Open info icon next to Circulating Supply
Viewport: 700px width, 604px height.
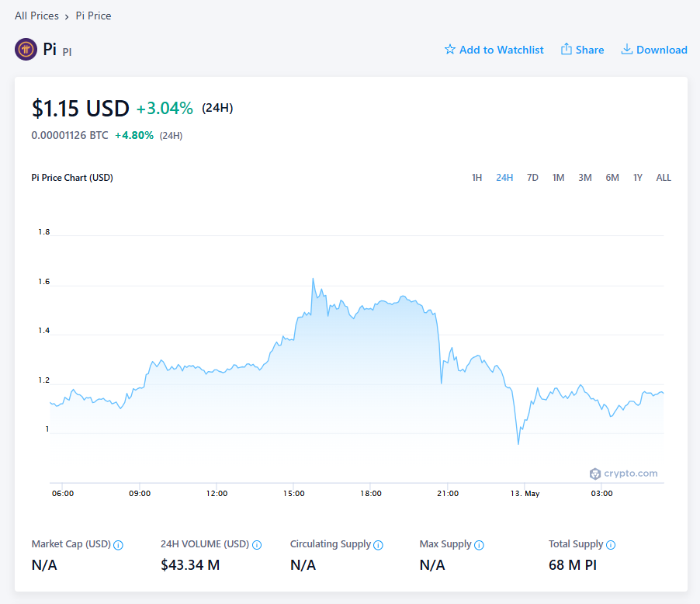378,545
